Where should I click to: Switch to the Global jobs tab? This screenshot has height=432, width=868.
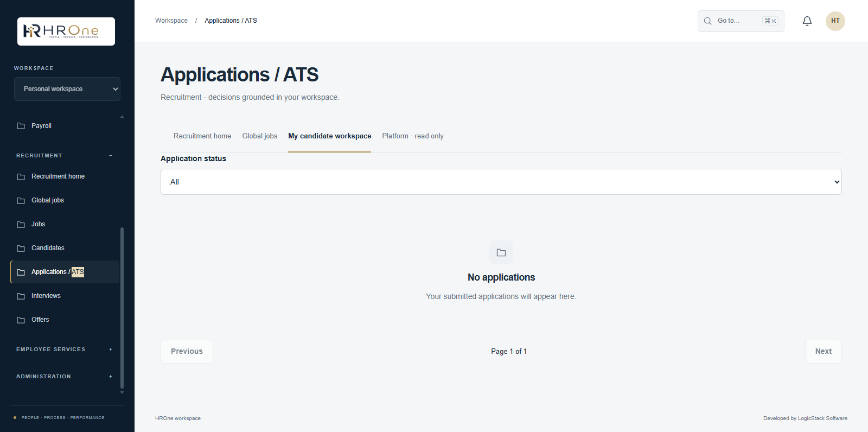click(x=260, y=136)
